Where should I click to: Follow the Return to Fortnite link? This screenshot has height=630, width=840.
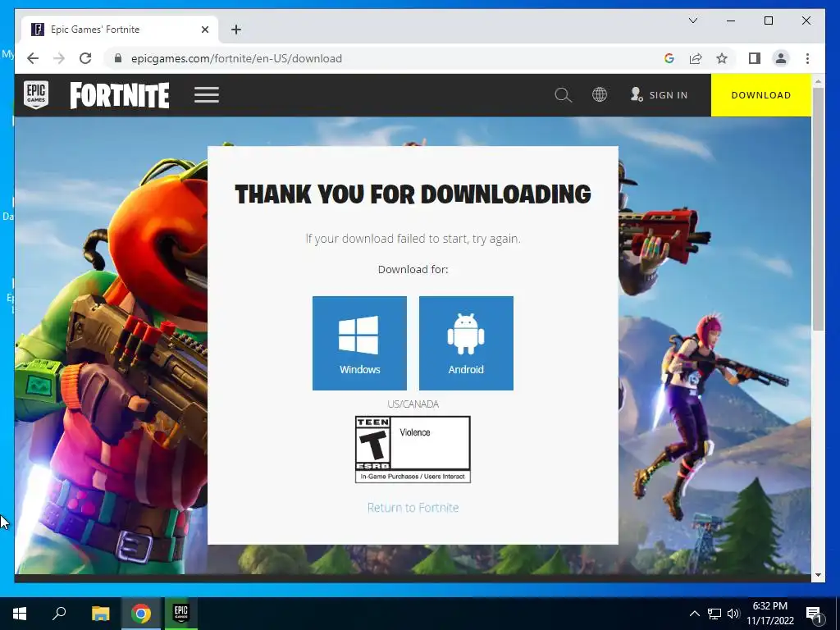coord(413,507)
